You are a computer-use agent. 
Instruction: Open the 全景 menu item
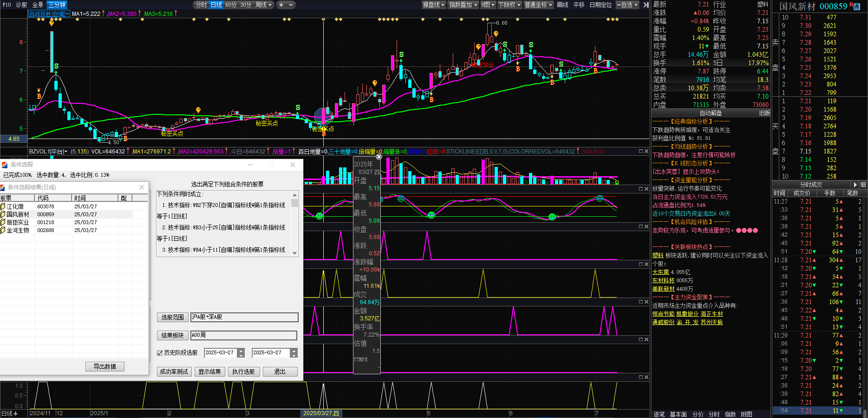point(38,5)
